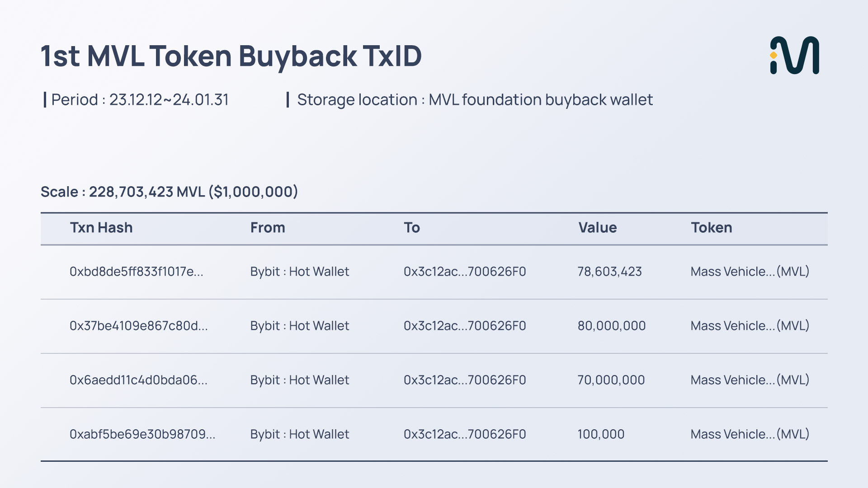Open transaction hash 0x6aedd11c4d0bda06...
This screenshot has width=868, height=488.
(138, 380)
